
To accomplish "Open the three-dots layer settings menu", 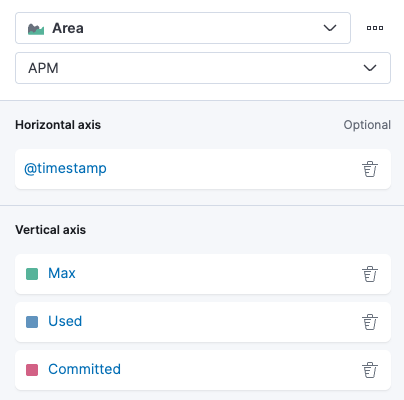I will coord(375,28).
